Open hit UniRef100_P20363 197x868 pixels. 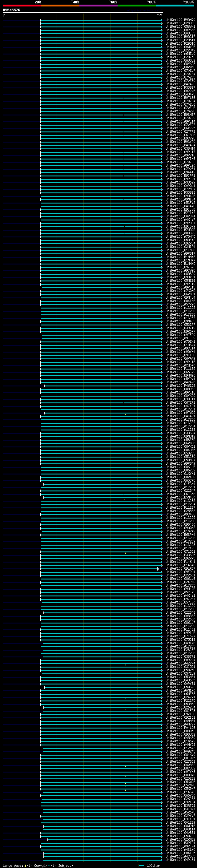180,23
